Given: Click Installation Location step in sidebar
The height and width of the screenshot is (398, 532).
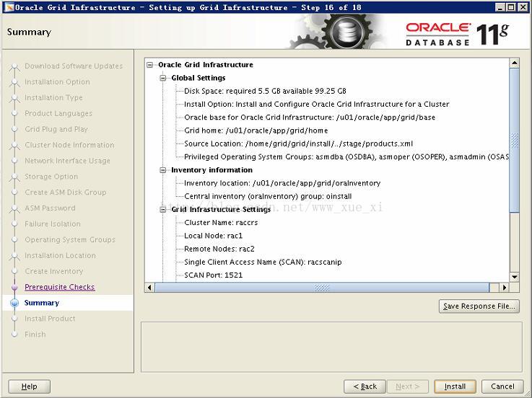Looking at the screenshot, I should (x=60, y=256).
